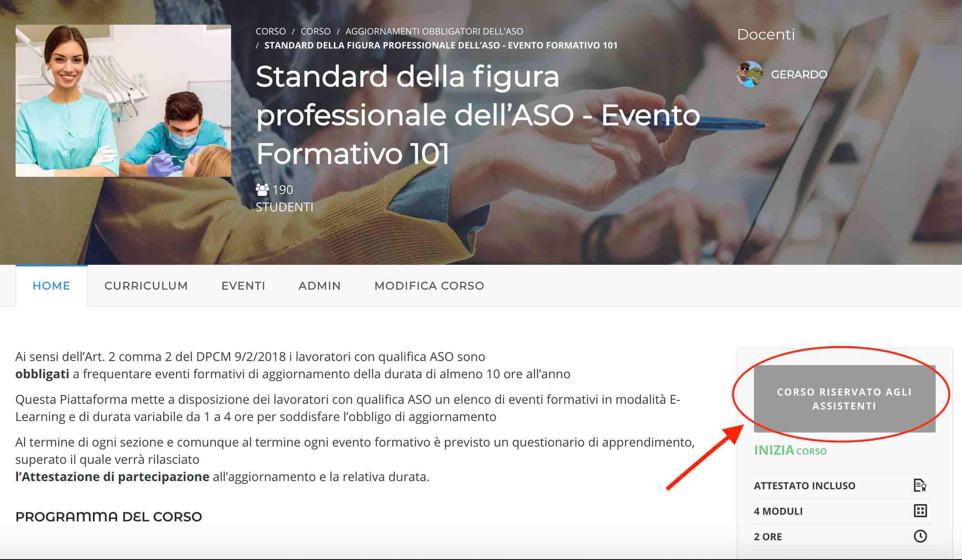This screenshot has width=962, height=560.
Task: Click the Gerardo instructor name
Action: pos(799,74)
